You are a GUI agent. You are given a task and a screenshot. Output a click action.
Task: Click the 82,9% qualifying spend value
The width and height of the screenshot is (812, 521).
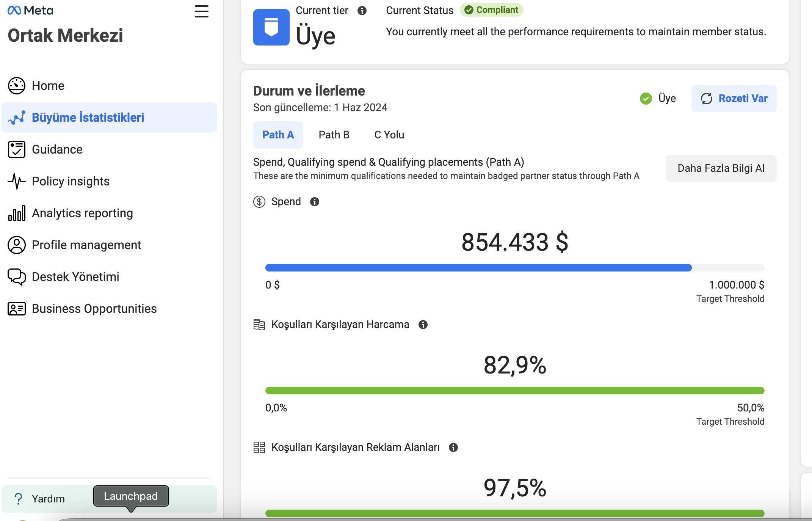(515, 365)
